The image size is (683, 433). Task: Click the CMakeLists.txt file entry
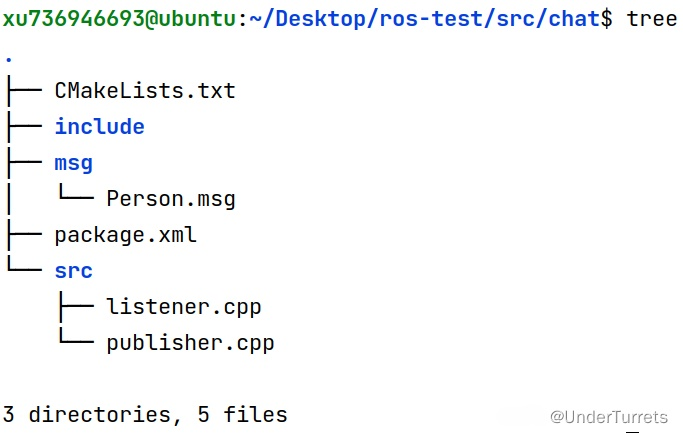145,91
